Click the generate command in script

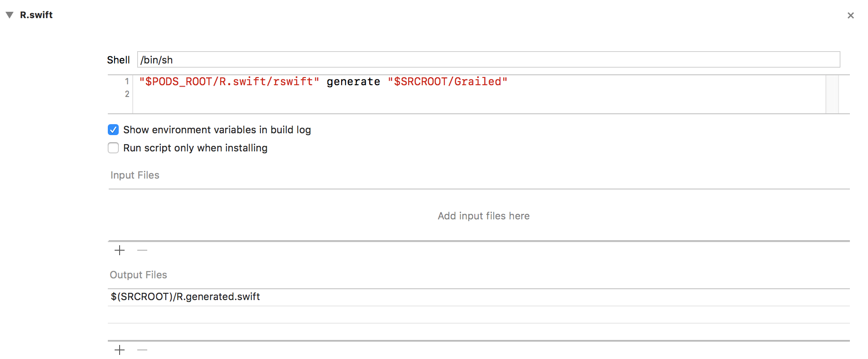pos(353,82)
